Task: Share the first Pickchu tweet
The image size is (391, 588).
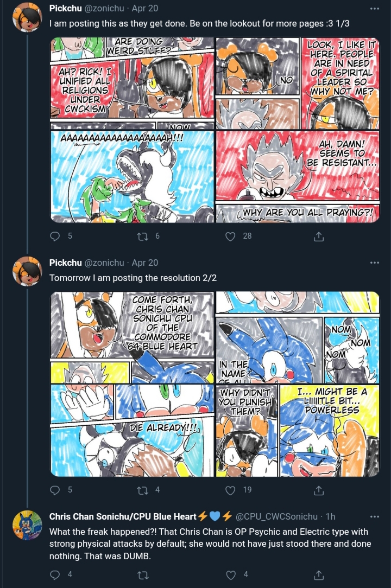Action: 319,236
